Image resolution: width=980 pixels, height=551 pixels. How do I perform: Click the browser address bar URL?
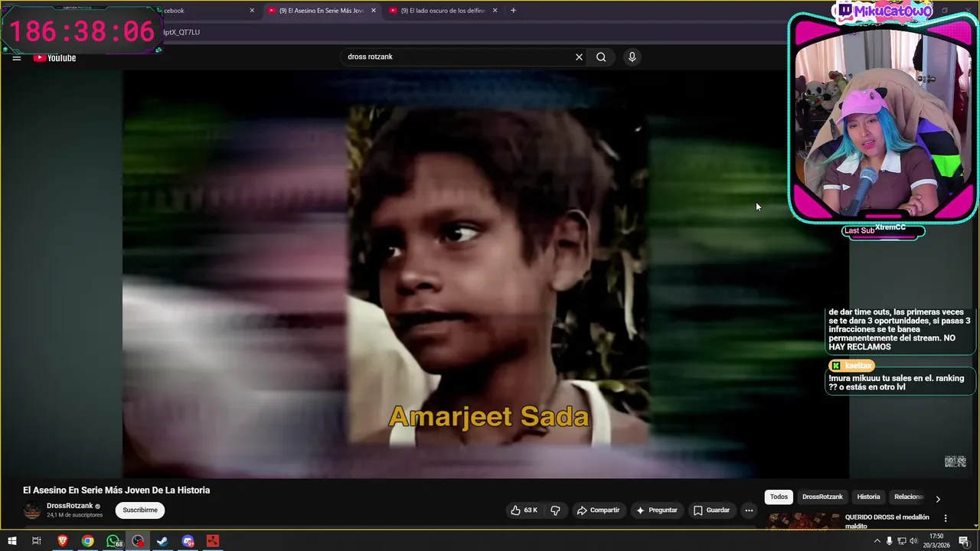[x=181, y=32]
